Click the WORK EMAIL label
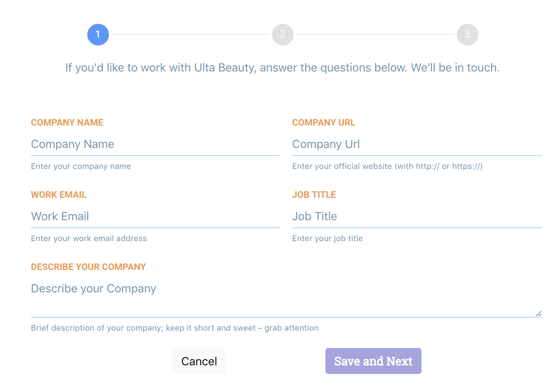This screenshot has height=392, width=560. coord(59,195)
